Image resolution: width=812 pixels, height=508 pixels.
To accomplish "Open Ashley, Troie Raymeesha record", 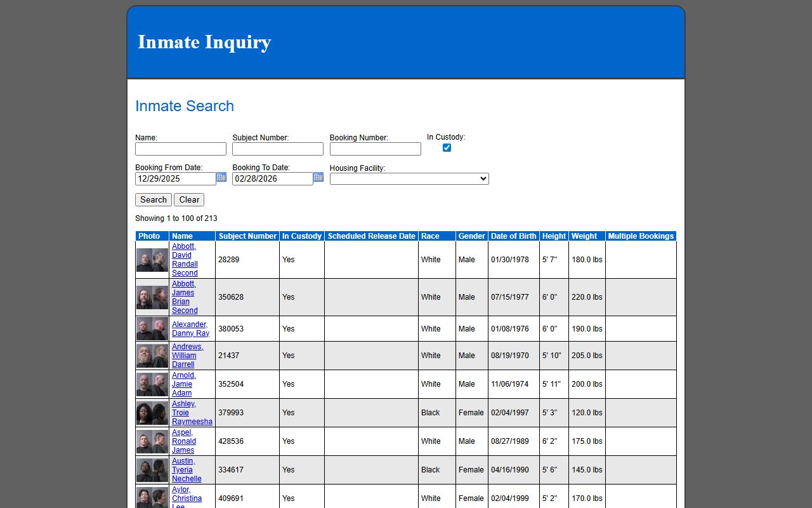I will (x=192, y=413).
